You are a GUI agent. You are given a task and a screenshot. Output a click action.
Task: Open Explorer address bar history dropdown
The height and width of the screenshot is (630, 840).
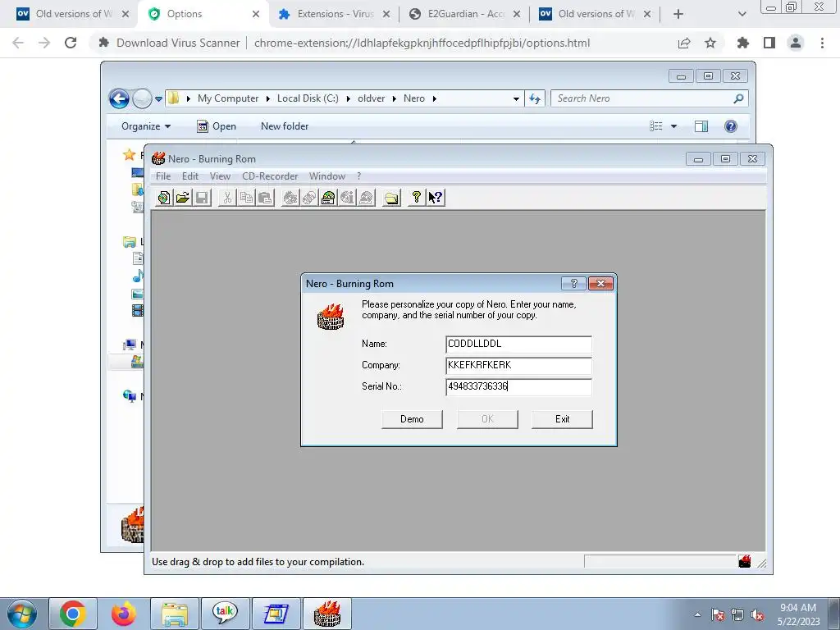coord(516,98)
